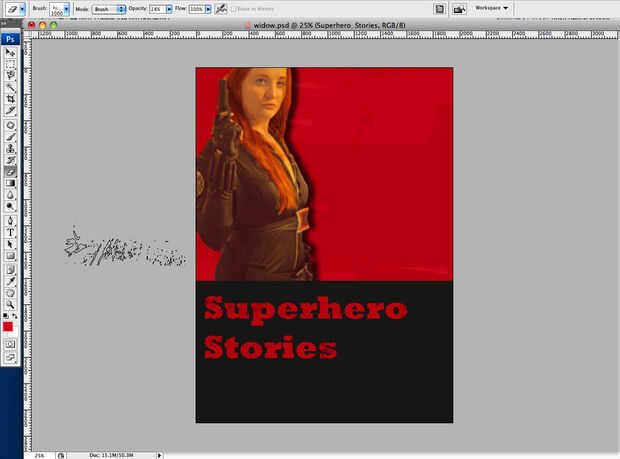The width and height of the screenshot is (620, 459).
Task: Open the Workspace dropdown menu
Action: 491,8
